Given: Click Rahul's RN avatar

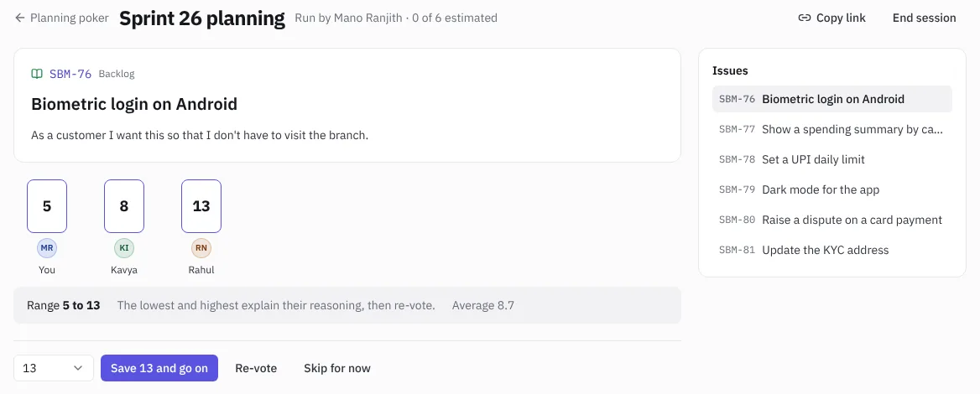Looking at the screenshot, I should [201, 248].
